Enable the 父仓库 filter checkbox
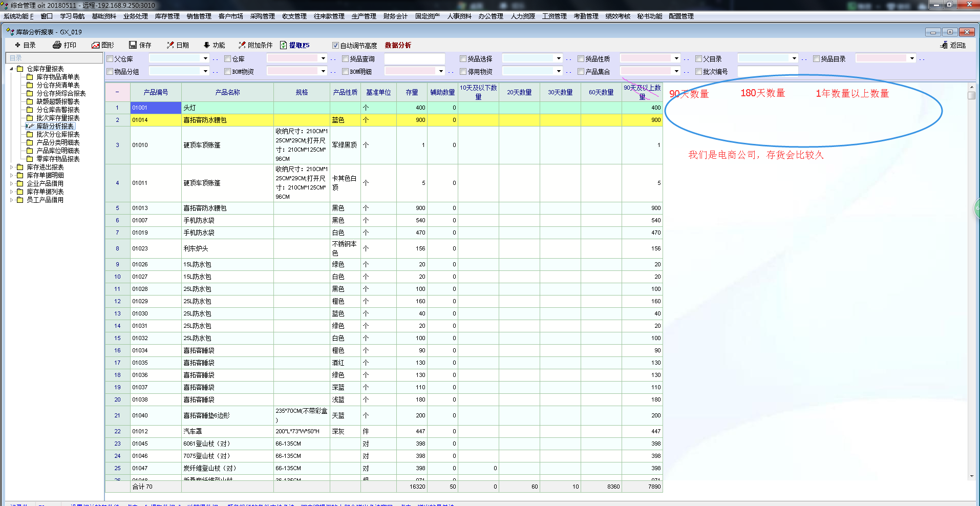This screenshot has width=980, height=506. [x=110, y=59]
